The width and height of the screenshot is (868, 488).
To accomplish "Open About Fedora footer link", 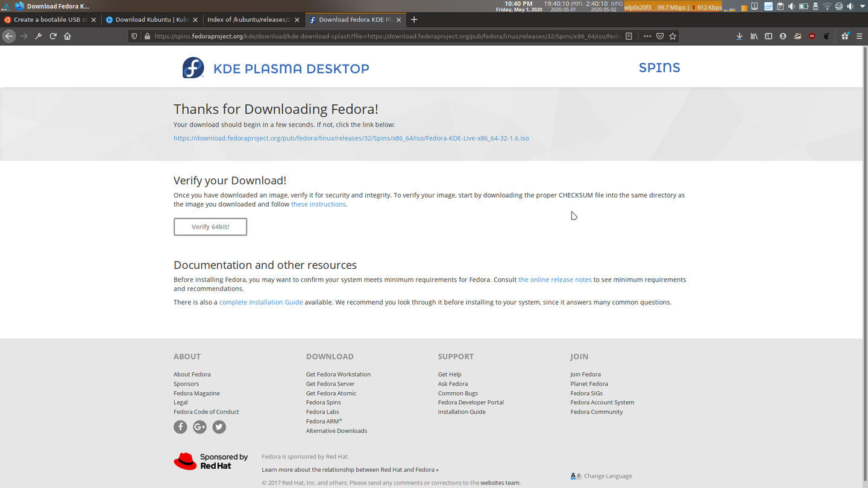I will click(x=192, y=374).
